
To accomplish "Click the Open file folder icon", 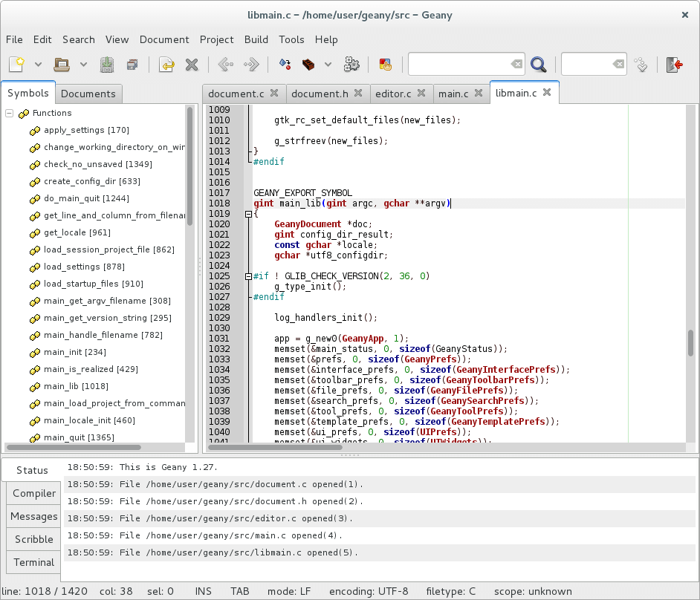I will (62, 65).
